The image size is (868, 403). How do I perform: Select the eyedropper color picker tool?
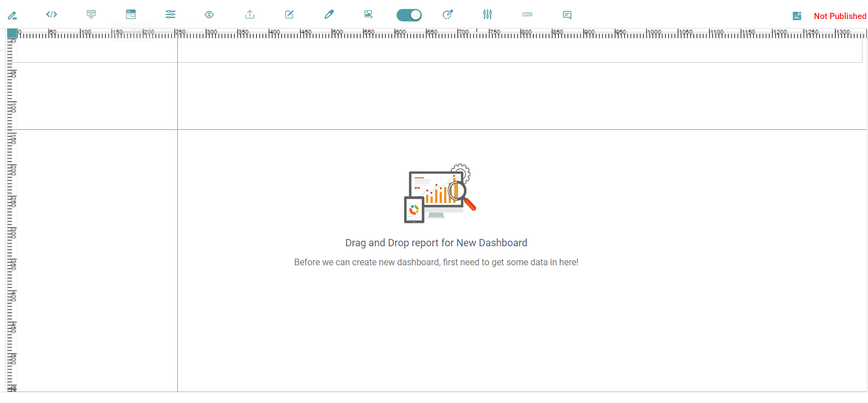coord(329,15)
